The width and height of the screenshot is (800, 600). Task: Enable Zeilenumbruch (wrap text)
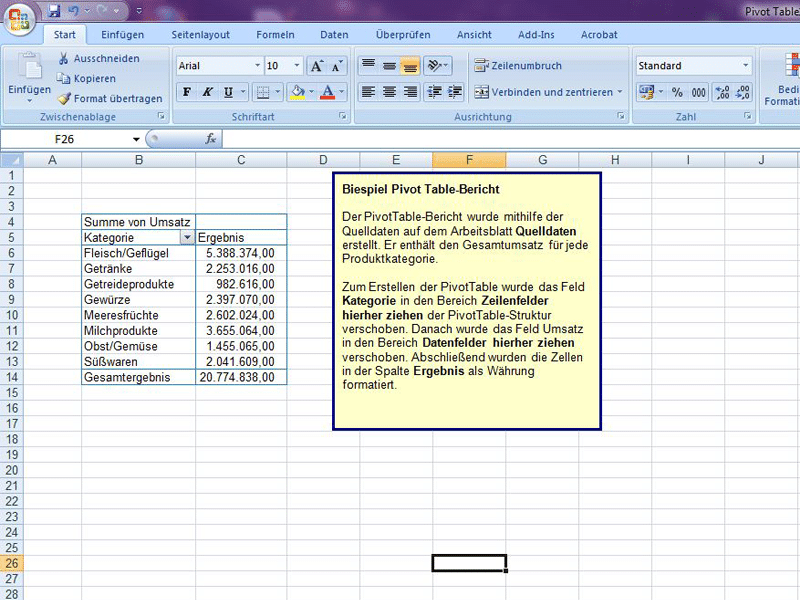pos(518,66)
